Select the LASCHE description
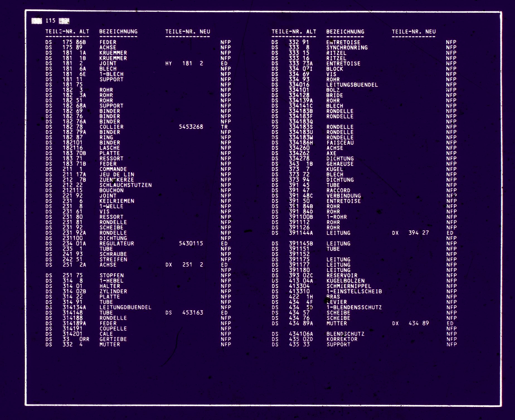515x420 pixels. pos(110,148)
